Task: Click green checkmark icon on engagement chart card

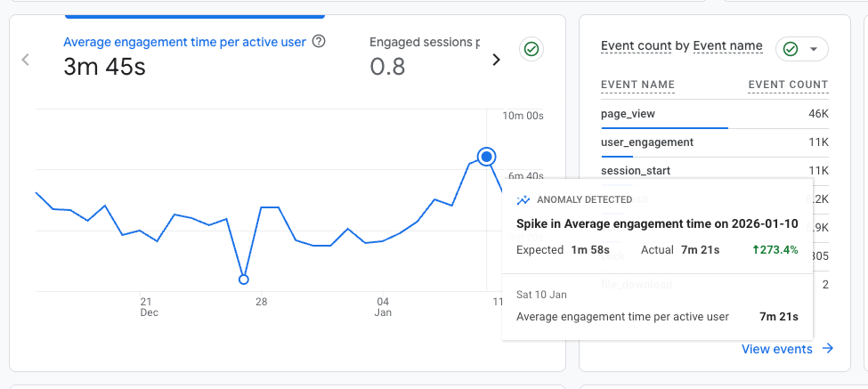Action: point(531,49)
